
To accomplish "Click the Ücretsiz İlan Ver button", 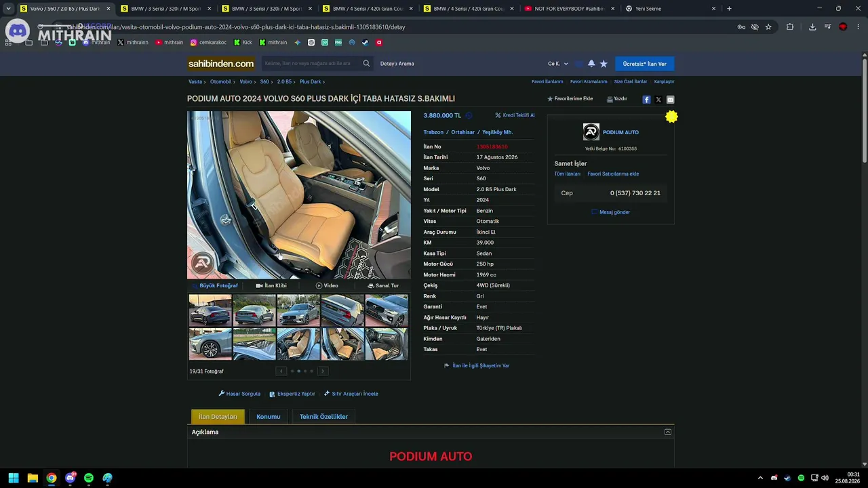I will click(x=644, y=64).
